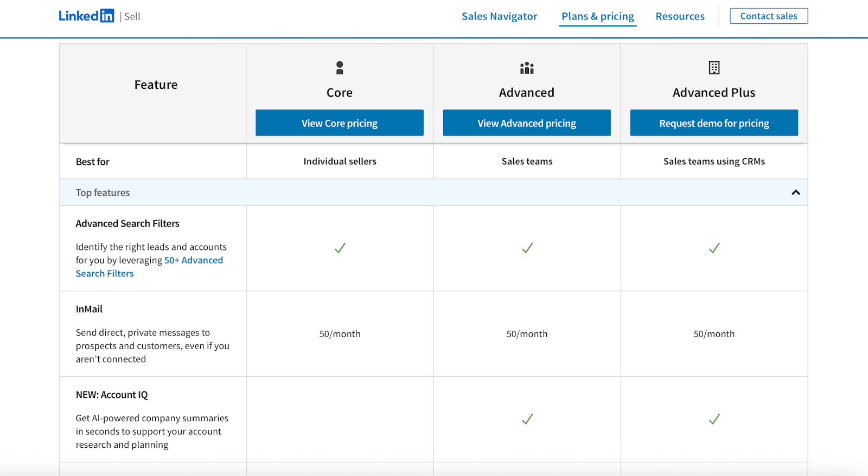Click the Advanced Search Filters feature title
The height and width of the screenshot is (476, 868).
point(127,223)
